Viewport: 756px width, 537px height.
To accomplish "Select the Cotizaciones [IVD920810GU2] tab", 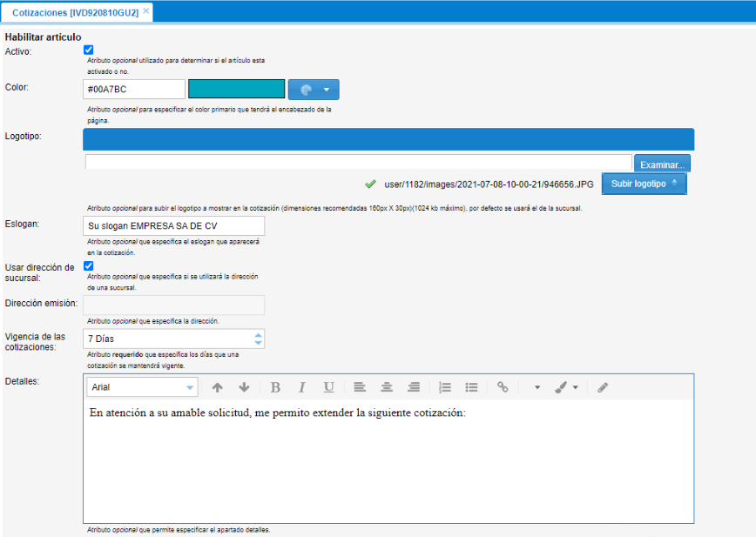I will tap(75, 12).
